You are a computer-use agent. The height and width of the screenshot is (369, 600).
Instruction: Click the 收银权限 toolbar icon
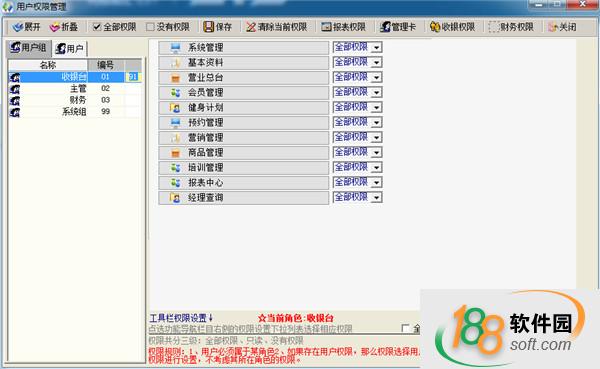[435, 27]
